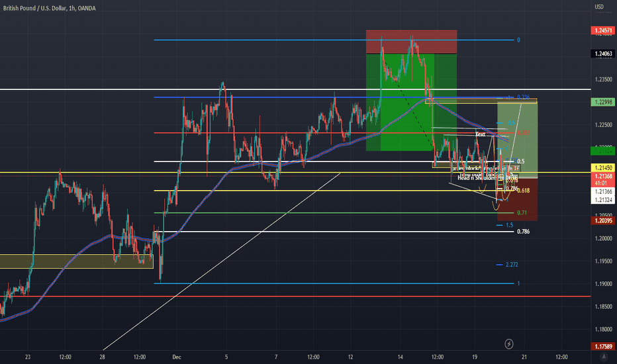Viewport: 617px width, 364px height.
Task: Select the red 0.382 Fibonacci level label
Action: [x=523, y=133]
